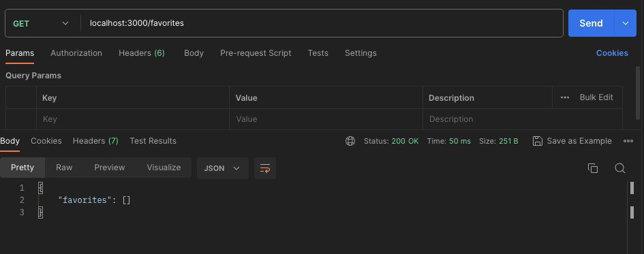Click line number 2 in response gutter
Screen dimensions: 644x254
tap(22, 200)
